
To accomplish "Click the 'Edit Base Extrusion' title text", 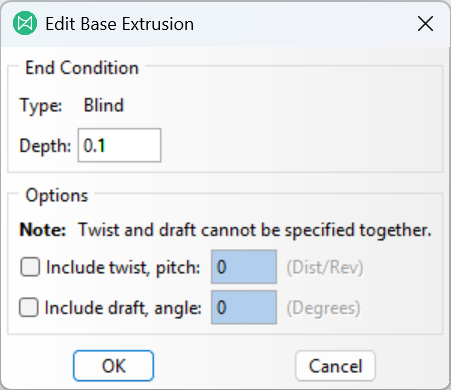I will point(120,24).
